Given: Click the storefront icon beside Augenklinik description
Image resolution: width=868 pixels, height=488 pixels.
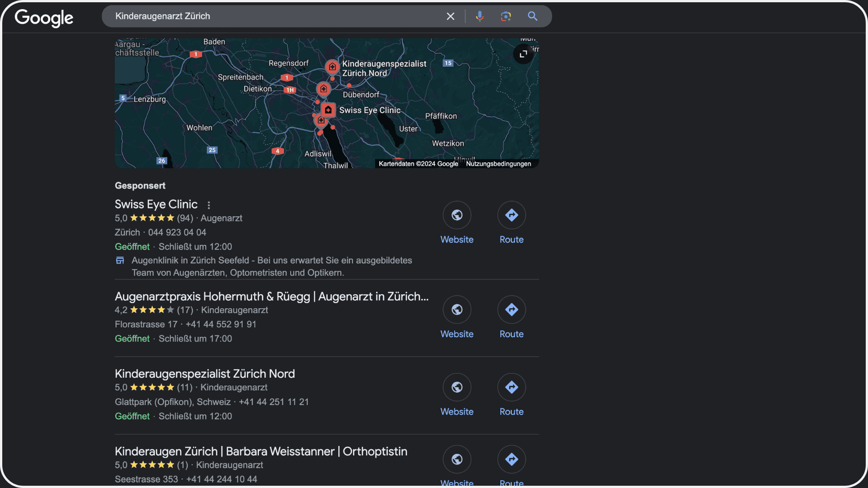Looking at the screenshot, I should coord(120,260).
